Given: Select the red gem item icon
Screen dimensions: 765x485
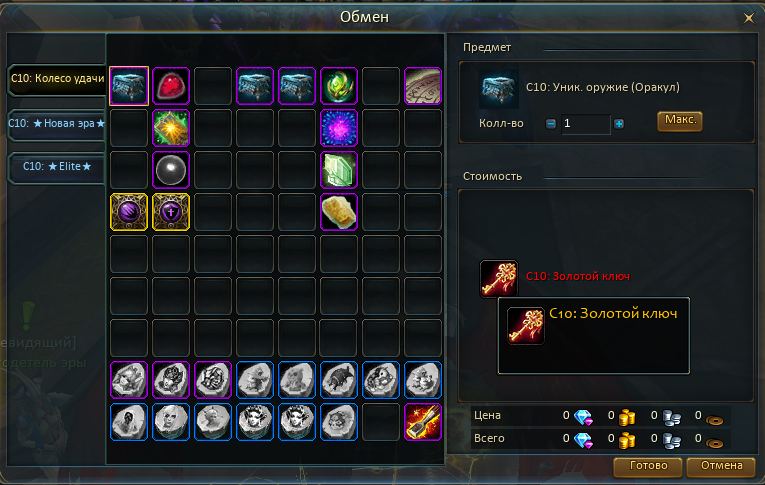Looking at the screenshot, I should tap(171, 86).
